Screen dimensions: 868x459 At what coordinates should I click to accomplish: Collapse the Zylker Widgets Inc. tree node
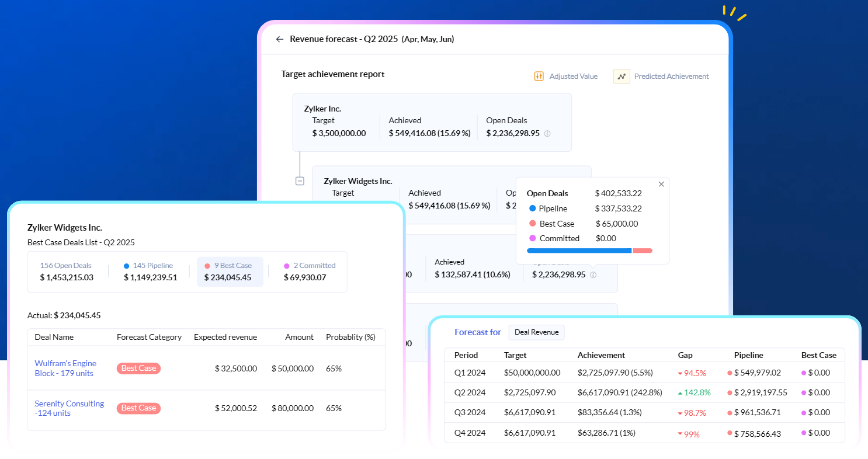[x=300, y=181]
